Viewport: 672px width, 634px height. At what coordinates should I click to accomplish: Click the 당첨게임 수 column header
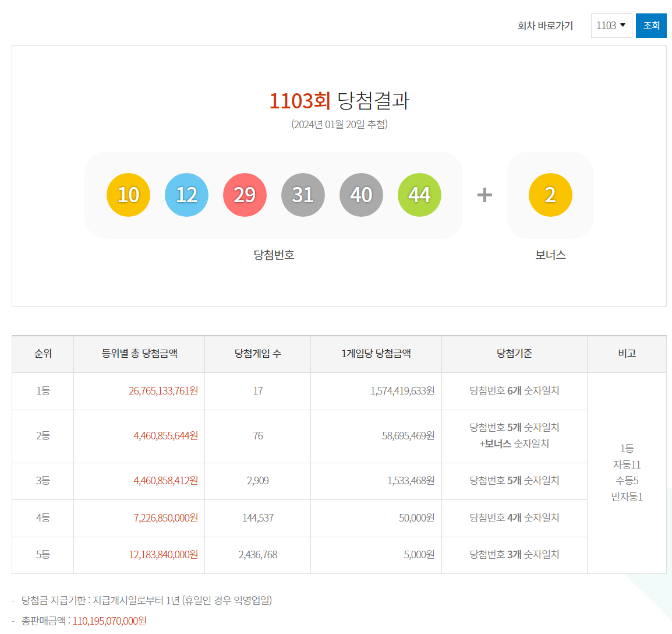click(x=257, y=354)
